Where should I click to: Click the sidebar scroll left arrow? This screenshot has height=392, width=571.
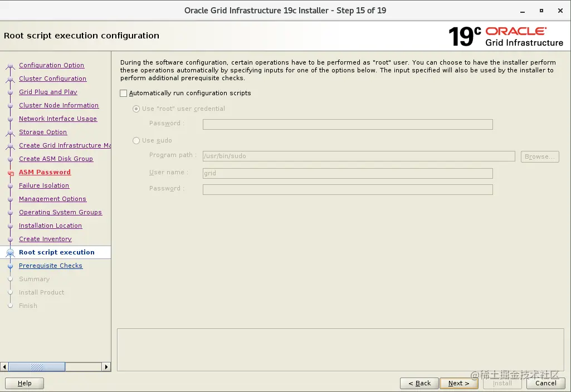tap(4, 367)
